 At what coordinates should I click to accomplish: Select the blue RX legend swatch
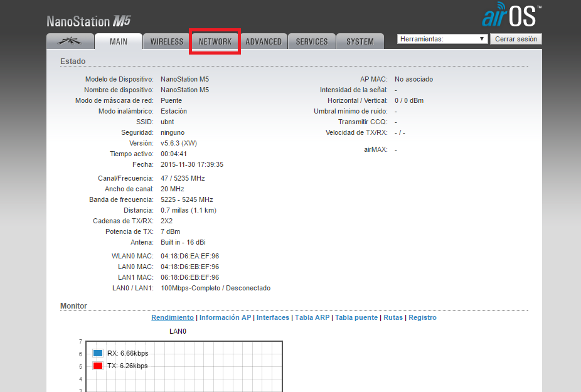[98, 353]
